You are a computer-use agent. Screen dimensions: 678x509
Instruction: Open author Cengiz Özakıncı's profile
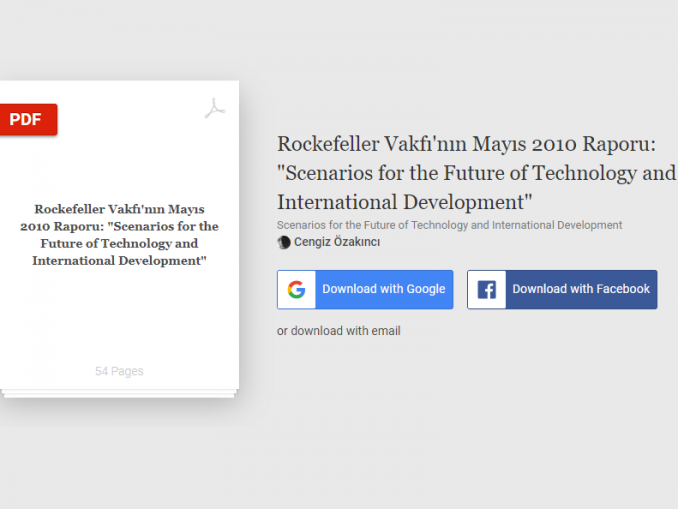point(337,242)
